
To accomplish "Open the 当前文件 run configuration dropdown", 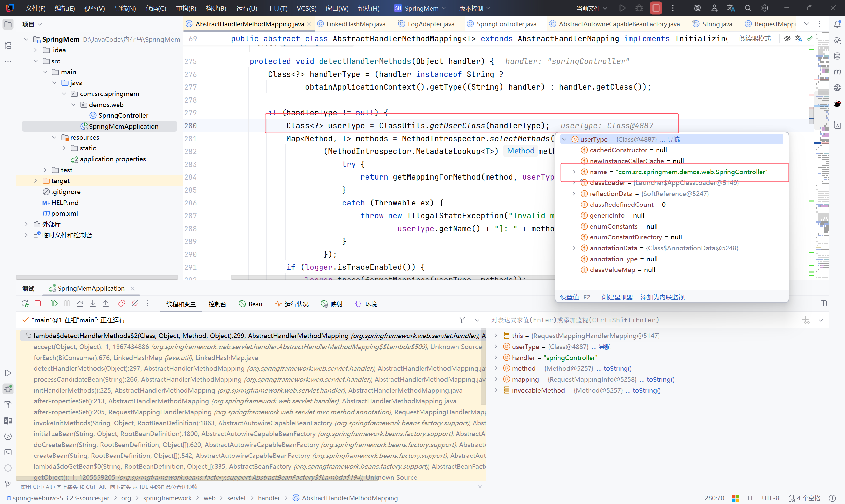I will coord(591,8).
